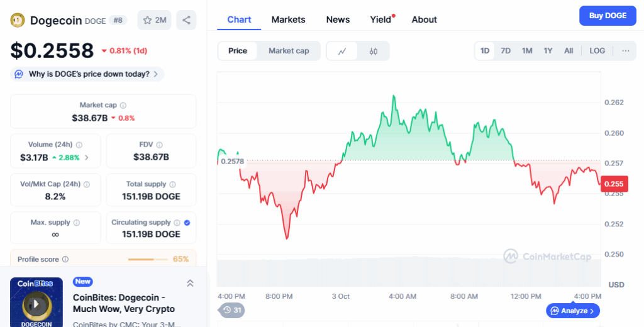The height and width of the screenshot is (327, 644).
Task: Click the circulating supply verified badge
Action: point(187,223)
